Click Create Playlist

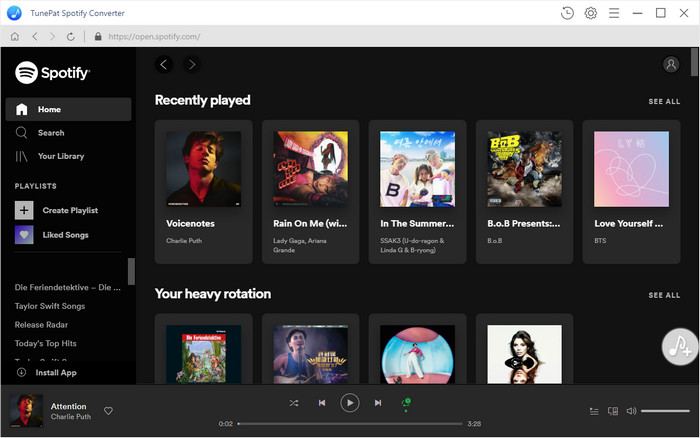[x=69, y=210]
